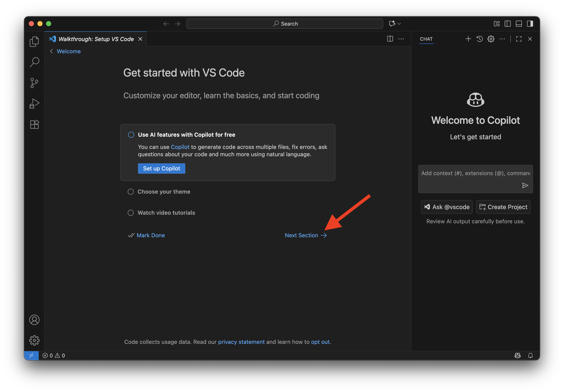Switch to the Walkthrough: Setup VS Code tab
This screenshot has width=564, height=392.
tap(96, 39)
